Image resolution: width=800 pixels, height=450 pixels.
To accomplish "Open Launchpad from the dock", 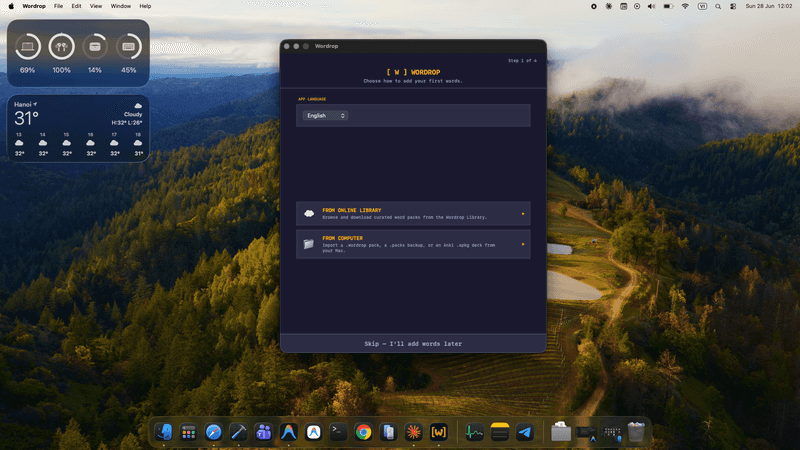I will click(189, 432).
